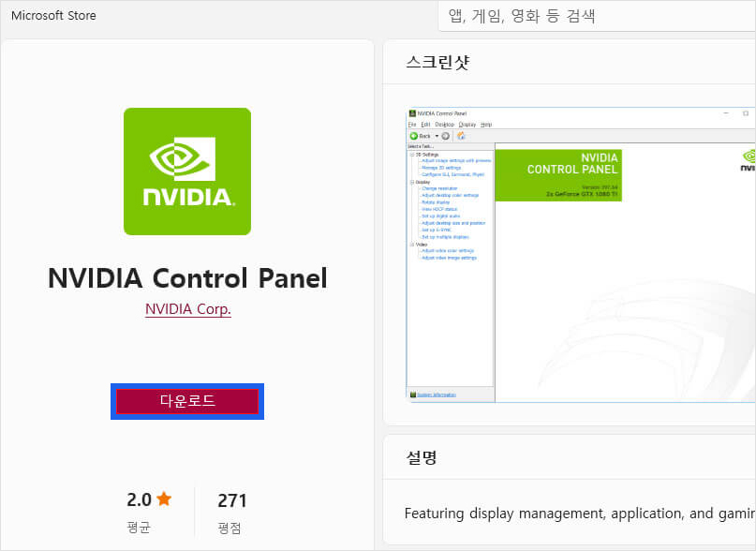Click the orange star rating icon

[x=164, y=499]
